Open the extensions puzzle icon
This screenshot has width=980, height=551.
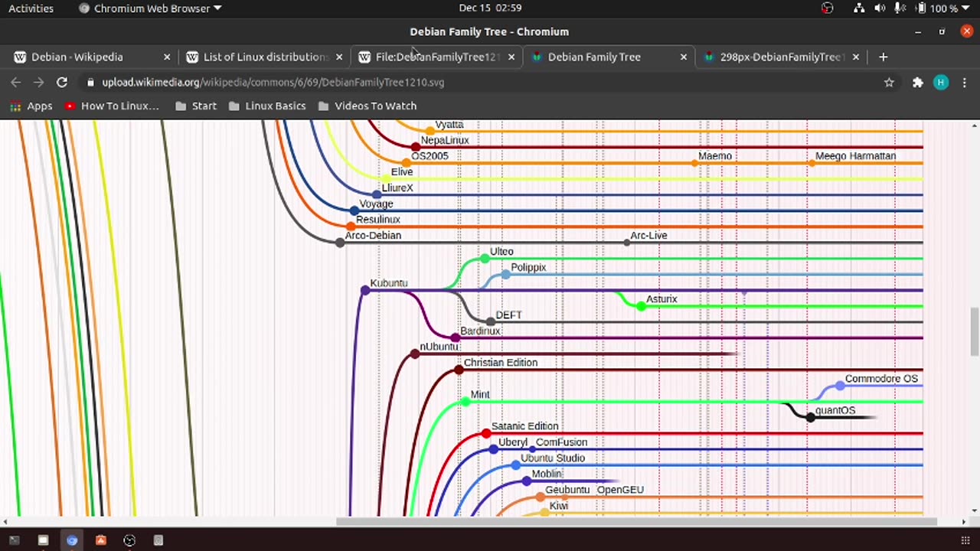(x=917, y=82)
